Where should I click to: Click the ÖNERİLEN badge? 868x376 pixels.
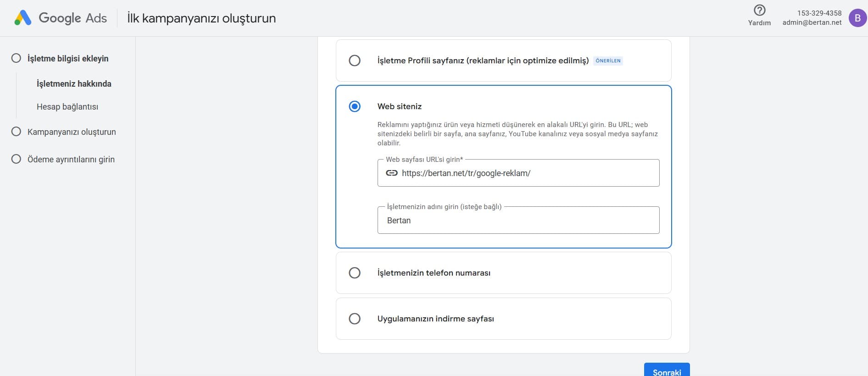pos(608,61)
